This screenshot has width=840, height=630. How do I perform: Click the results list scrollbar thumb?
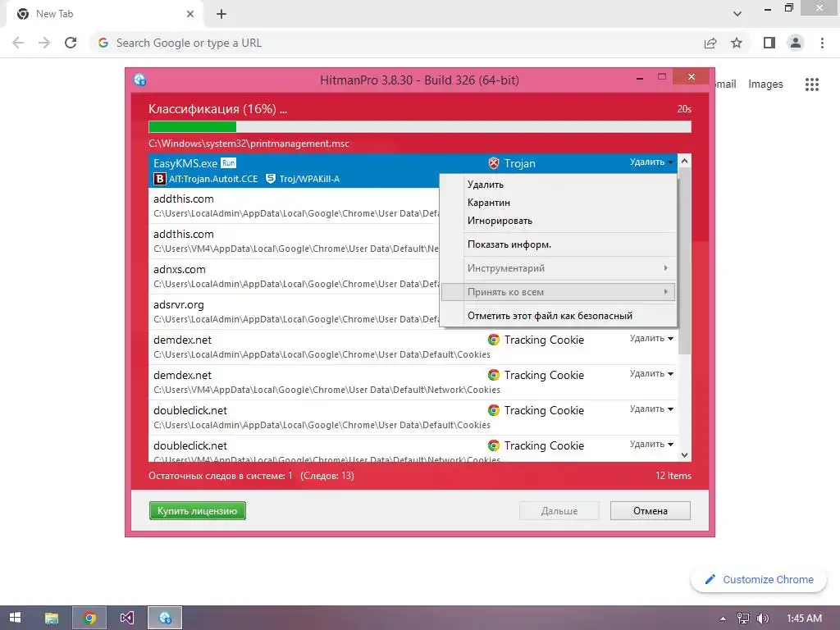coord(684,261)
